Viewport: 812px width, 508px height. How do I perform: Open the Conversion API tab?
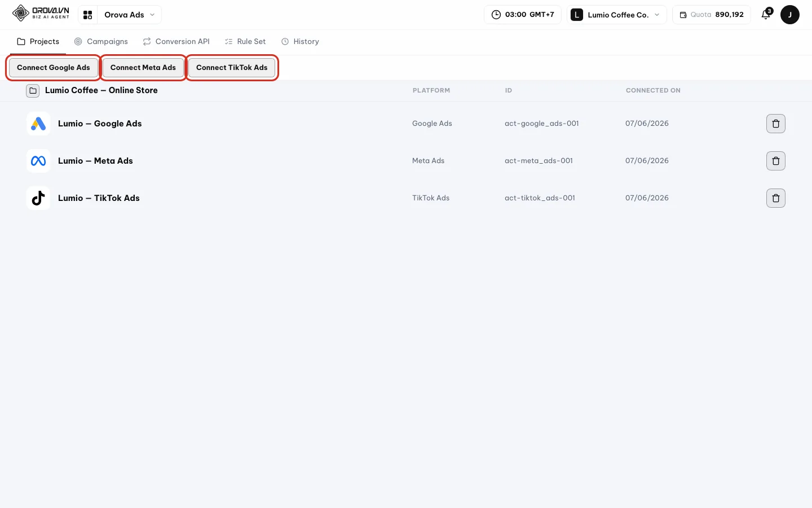(176, 42)
